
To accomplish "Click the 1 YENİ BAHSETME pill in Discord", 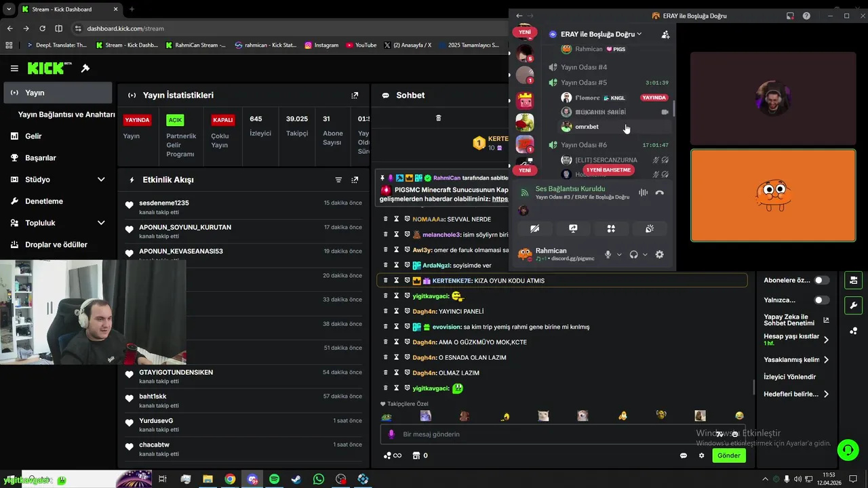I will click(608, 169).
